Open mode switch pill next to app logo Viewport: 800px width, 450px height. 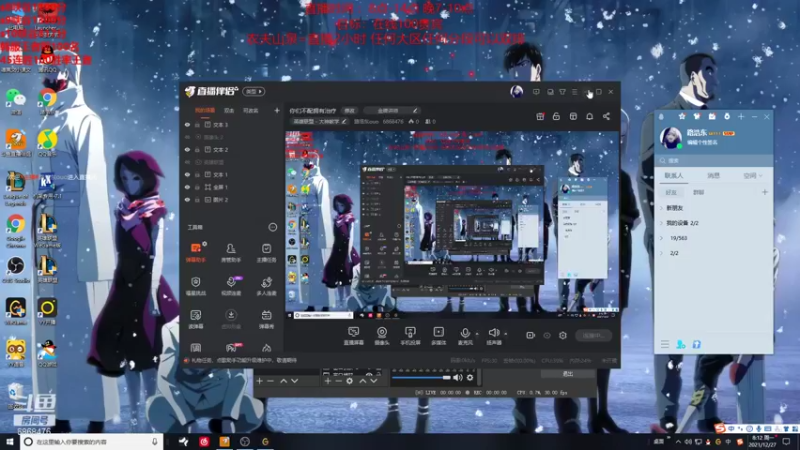click(254, 91)
